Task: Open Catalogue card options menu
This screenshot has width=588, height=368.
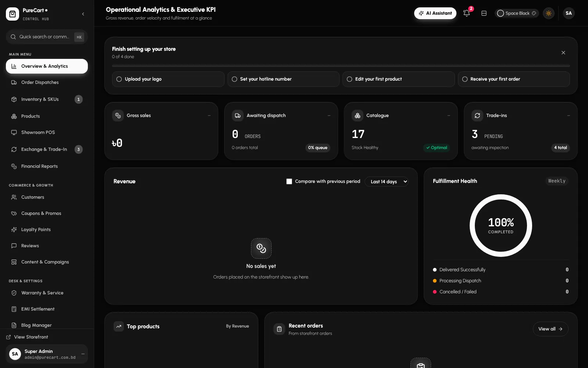Action: coord(449,116)
